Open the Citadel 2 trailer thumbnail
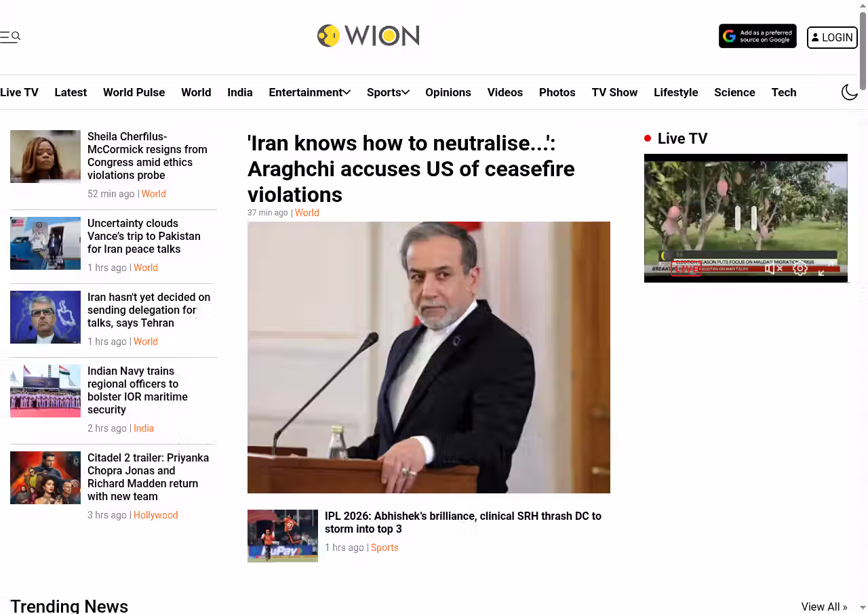The width and height of the screenshot is (868, 614). 45,478
